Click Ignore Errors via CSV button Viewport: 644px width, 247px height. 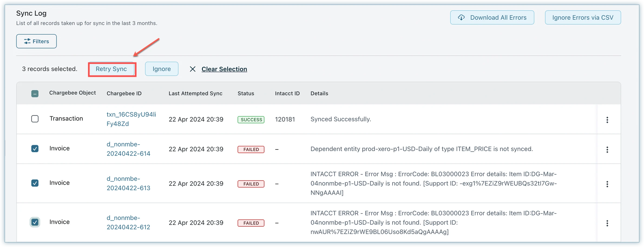pyautogui.click(x=583, y=18)
